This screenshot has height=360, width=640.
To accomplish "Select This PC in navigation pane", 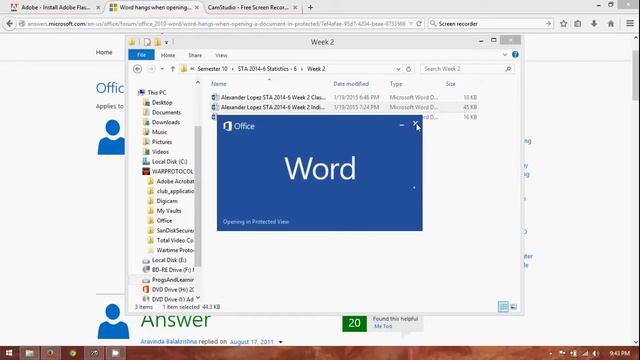I will 156,93.
